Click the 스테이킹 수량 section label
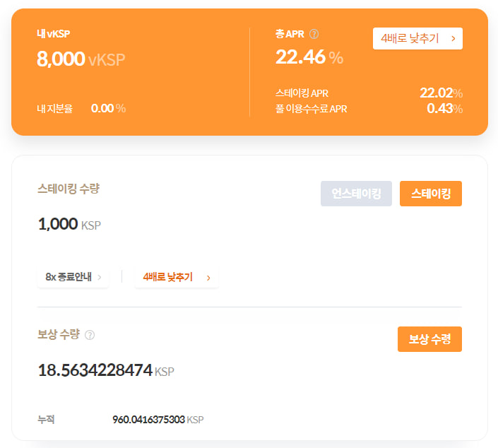498x448 pixels. (69, 189)
